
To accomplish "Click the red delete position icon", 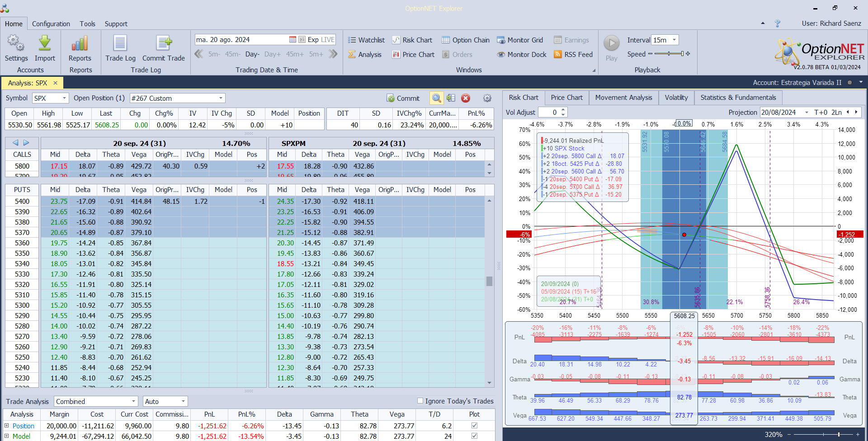I will pyautogui.click(x=466, y=98).
